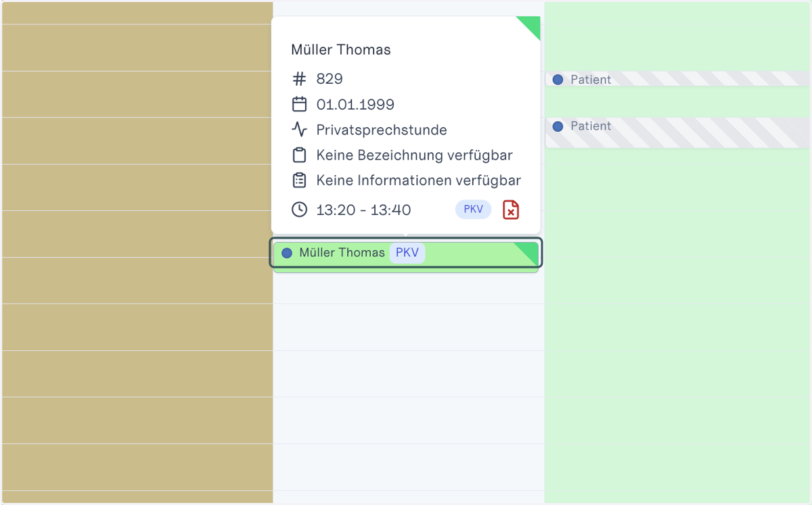
Task: Select the upper striped Patient entry
Action: pyautogui.click(x=677, y=79)
